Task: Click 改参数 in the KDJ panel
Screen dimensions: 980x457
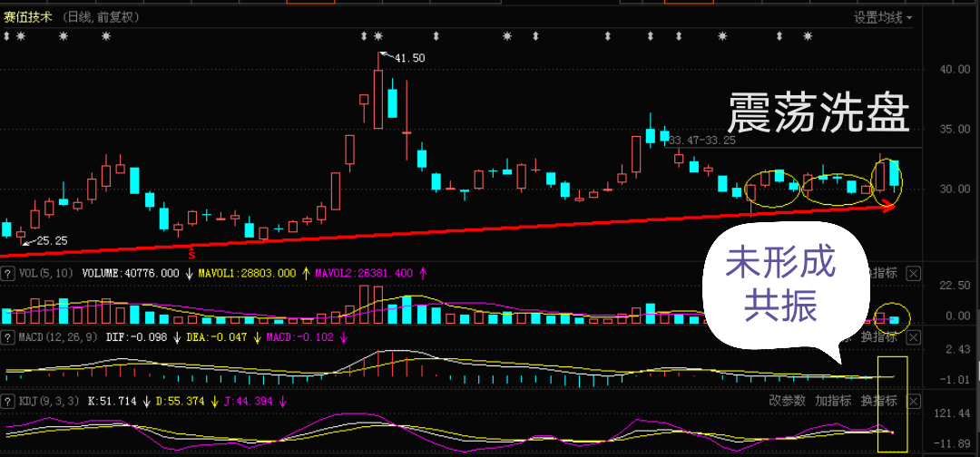Action: [x=787, y=401]
